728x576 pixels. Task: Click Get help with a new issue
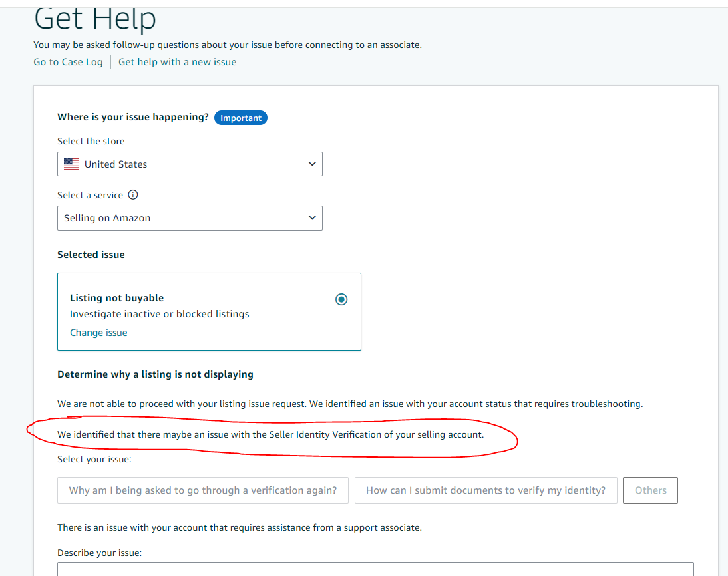(178, 62)
